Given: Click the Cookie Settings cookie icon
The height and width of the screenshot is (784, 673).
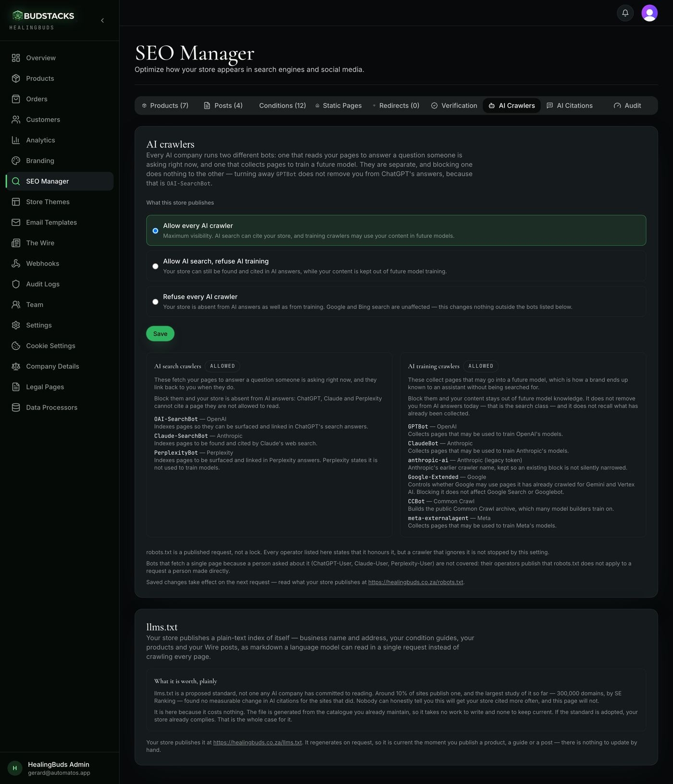Looking at the screenshot, I should [x=16, y=346].
